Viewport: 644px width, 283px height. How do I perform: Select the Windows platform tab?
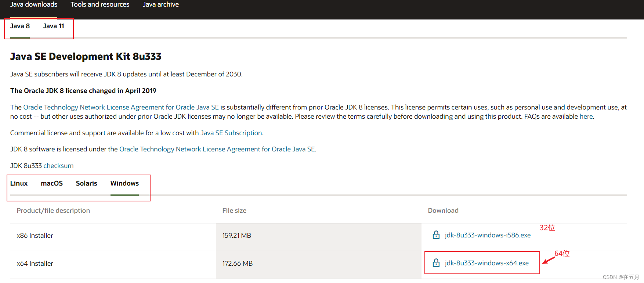point(124,183)
